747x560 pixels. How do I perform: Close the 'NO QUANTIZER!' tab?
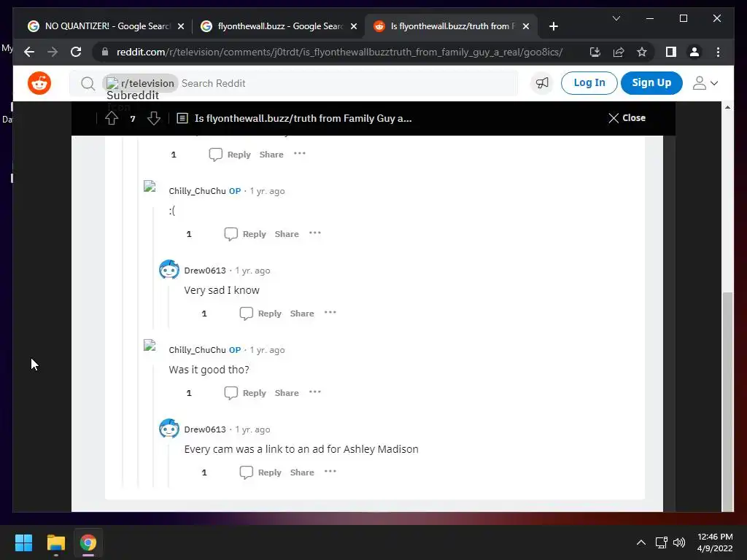[181, 27]
